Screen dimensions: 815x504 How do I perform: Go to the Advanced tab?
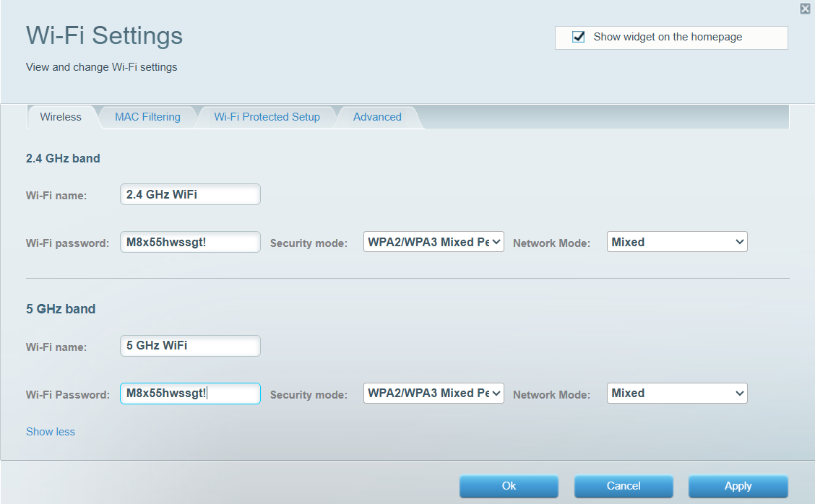[377, 117]
